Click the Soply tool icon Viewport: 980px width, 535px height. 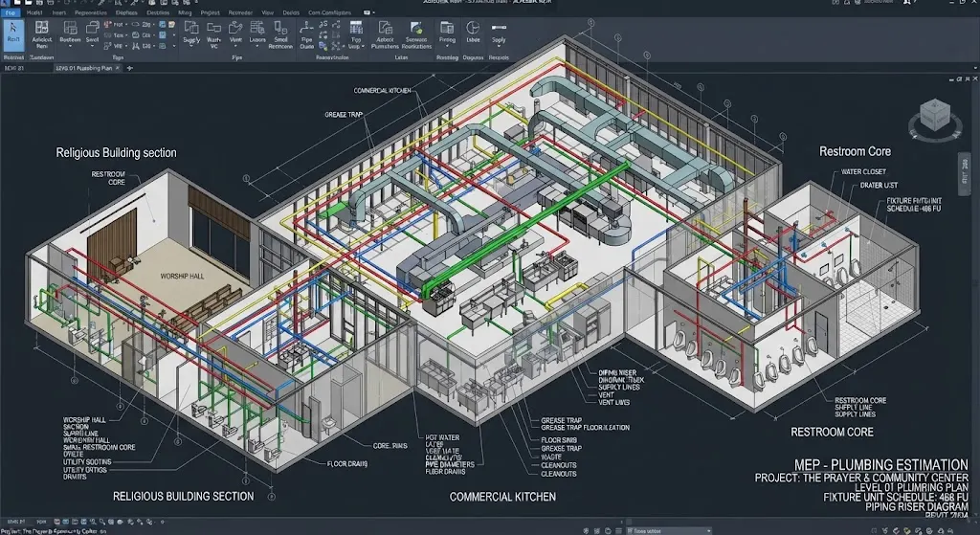click(x=499, y=29)
